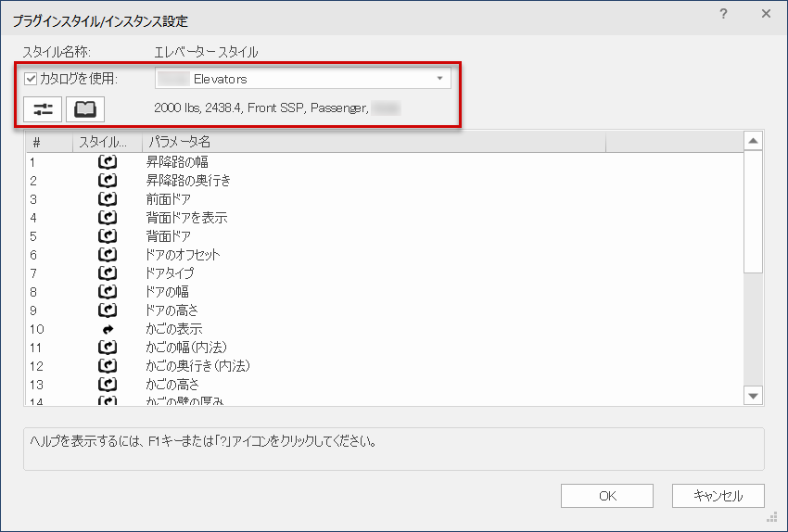Select the 背面ドアを表示 parameter row
Viewport: 788px width, 532px height.
pyautogui.click(x=186, y=218)
